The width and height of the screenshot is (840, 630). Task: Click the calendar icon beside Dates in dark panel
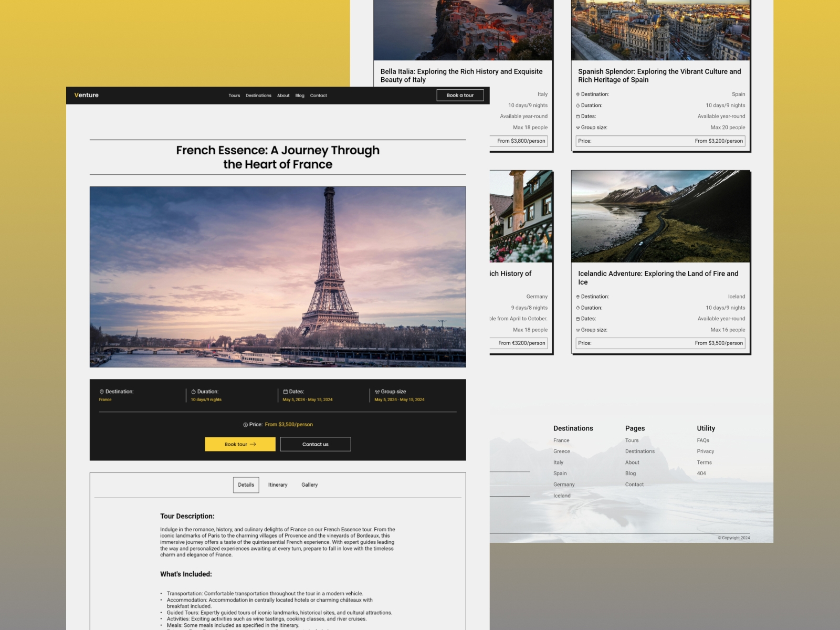(285, 392)
